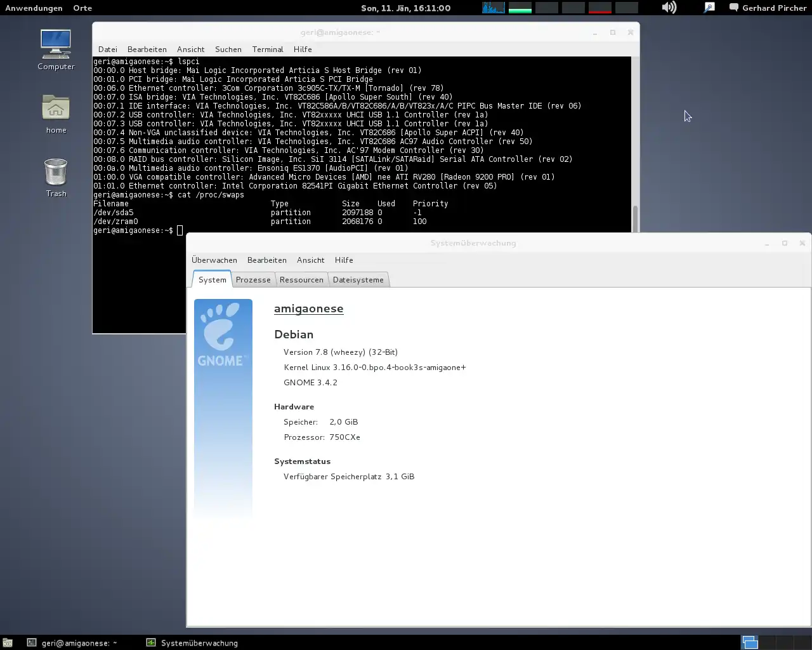Screen dimensions: 812x650
Task: Click the Speicher 2,0 GiB value
Action: tap(343, 421)
